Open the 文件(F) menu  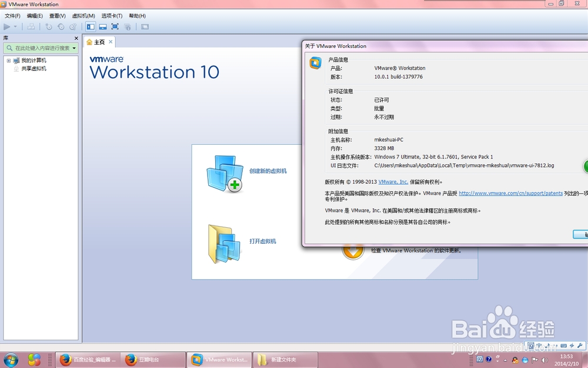pos(12,16)
